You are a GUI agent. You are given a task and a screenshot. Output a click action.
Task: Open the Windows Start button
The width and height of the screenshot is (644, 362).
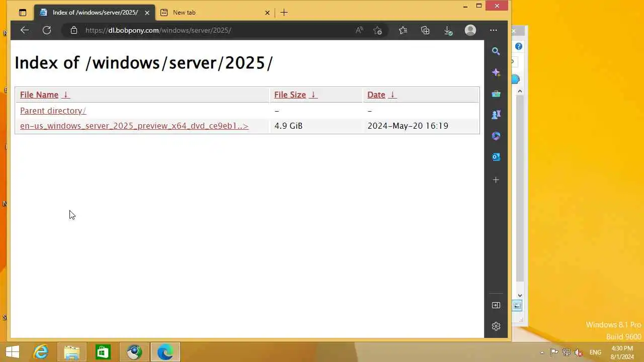pyautogui.click(x=13, y=352)
